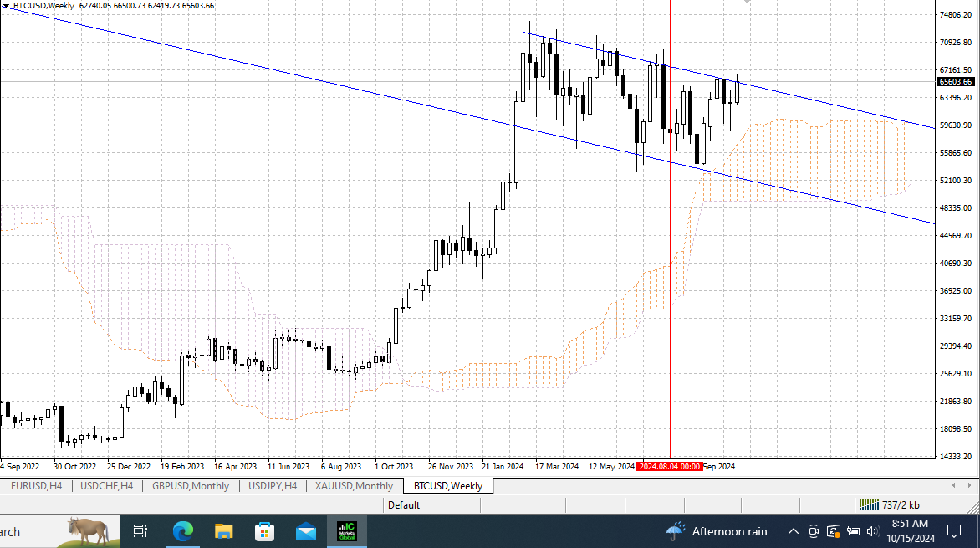This screenshot has width=980, height=548.
Task: Switch to the XAUUSD,Monthly chart tab
Action: [x=354, y=486]
